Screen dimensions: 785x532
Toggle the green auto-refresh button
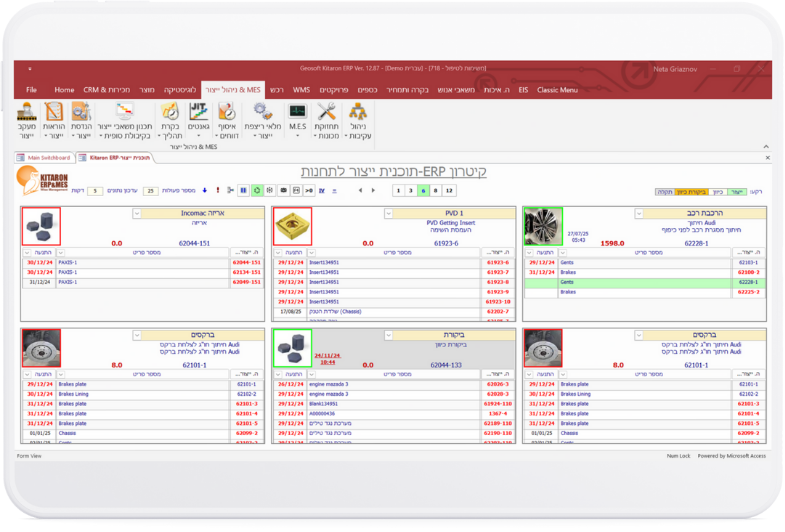coord(257,191)
